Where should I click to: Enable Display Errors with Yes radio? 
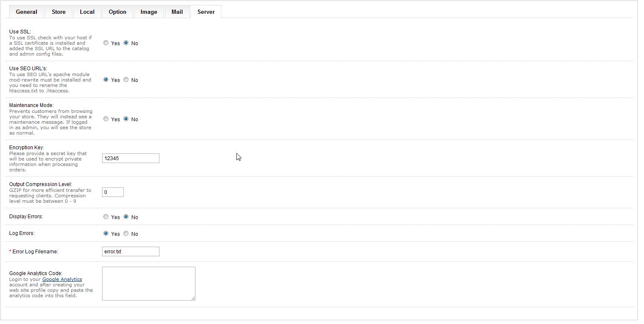coord(106,217)
